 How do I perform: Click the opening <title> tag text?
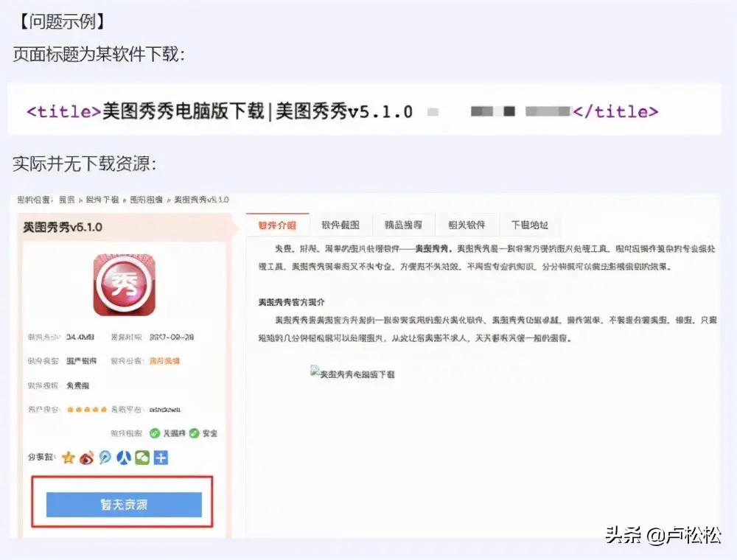point(64,112)
